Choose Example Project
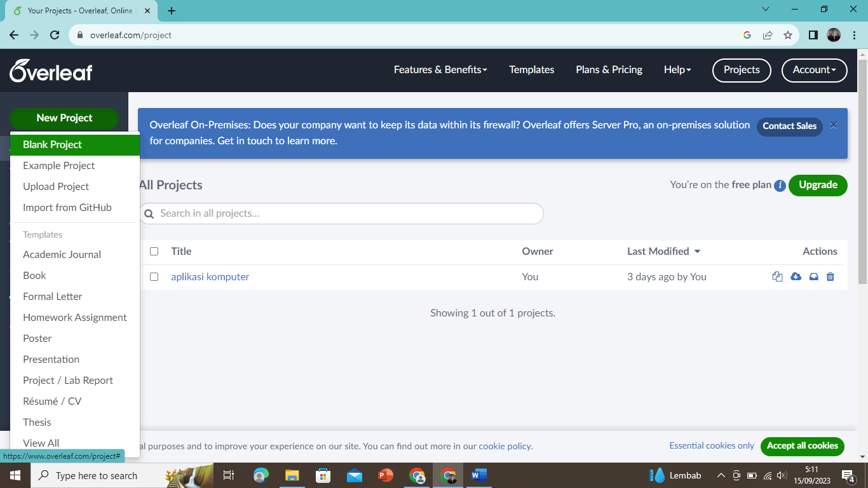 (75, 166)
